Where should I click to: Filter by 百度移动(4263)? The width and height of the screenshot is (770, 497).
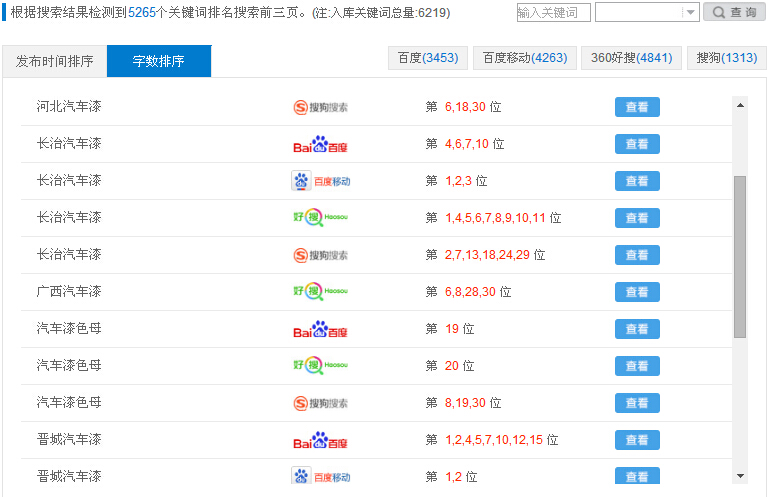(x=524, y=58)
